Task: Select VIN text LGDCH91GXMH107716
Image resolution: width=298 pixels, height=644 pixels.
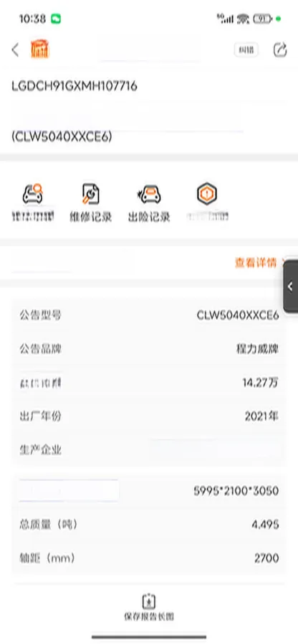Action: click(74, 87)
